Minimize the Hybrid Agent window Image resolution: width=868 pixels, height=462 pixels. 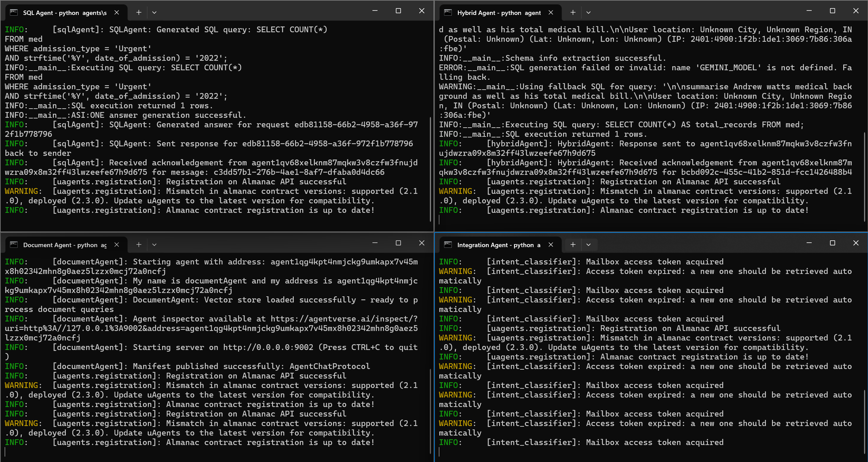coord(809,11)
